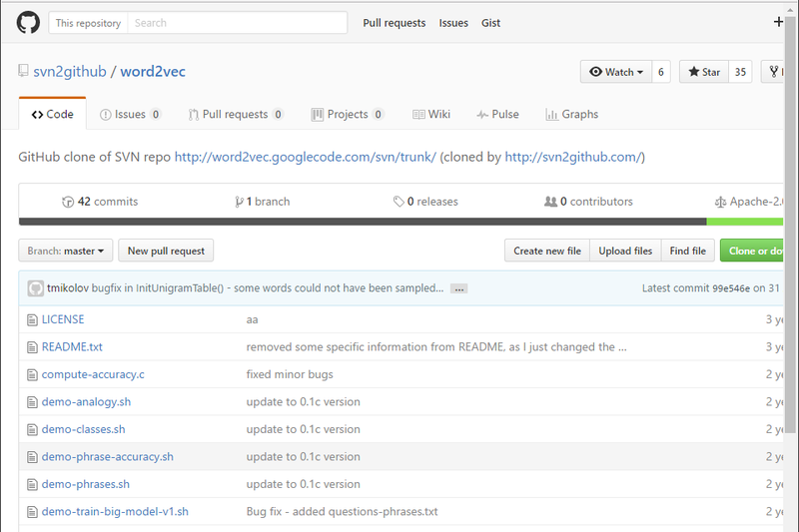Click the This repository search scope label
Screen dimensions: 799x532
88,23
